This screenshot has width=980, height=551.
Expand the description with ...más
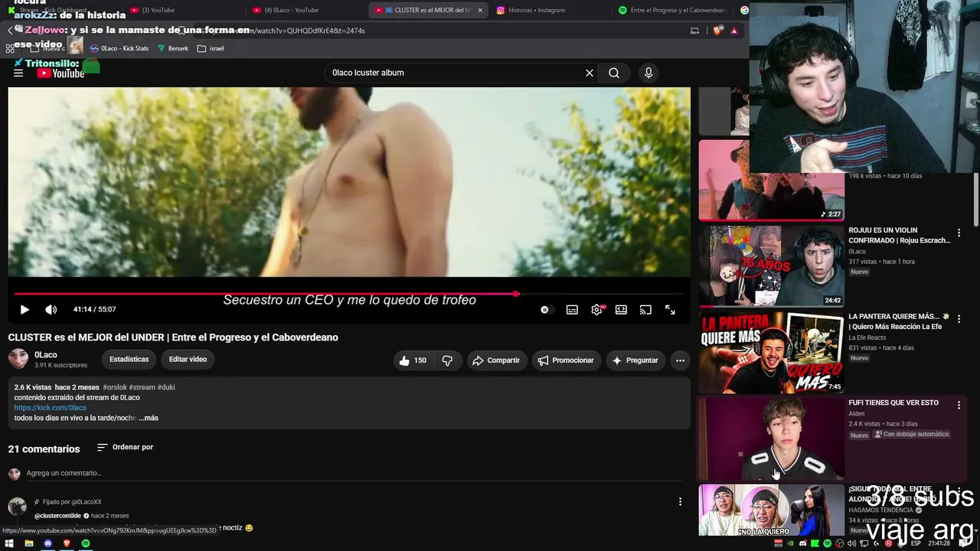coord(149,418)
